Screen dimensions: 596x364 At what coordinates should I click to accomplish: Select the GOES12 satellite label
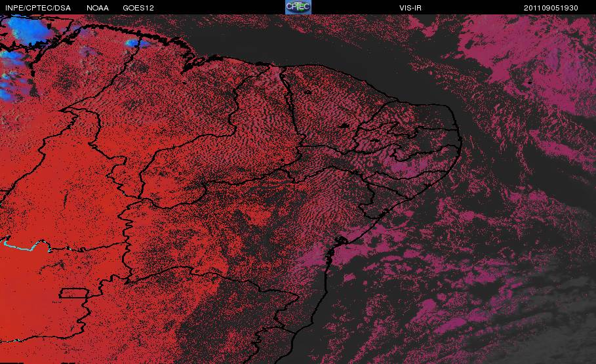[138, 8]
